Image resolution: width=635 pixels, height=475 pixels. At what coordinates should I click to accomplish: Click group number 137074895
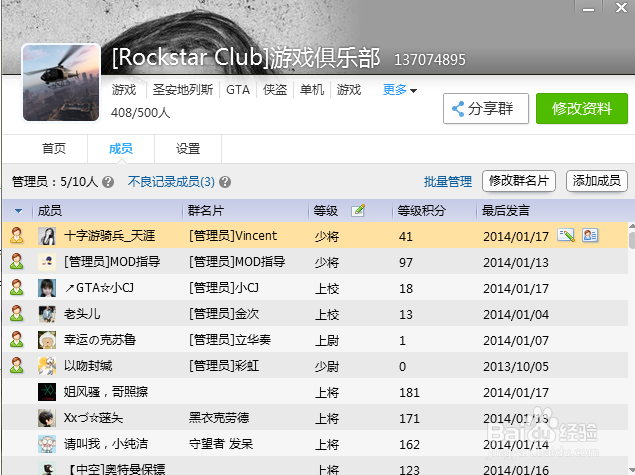tap(430, 60)
